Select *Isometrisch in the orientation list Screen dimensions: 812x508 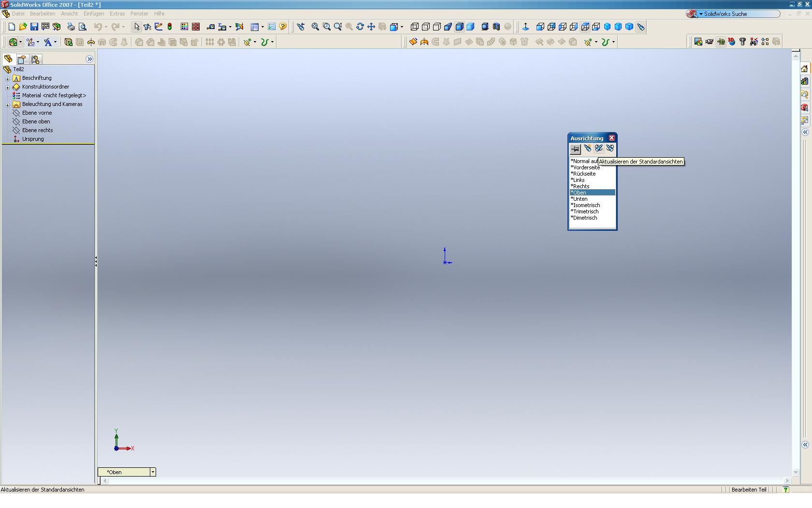click(x=586, y=205)
